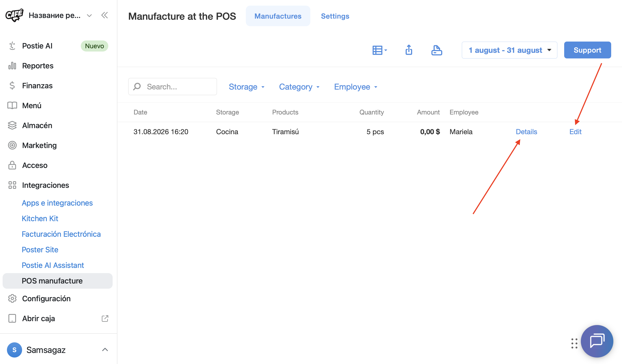Click the search magnifier icon
Viewport: 622px width, 364px height.
tap(137, 87)
